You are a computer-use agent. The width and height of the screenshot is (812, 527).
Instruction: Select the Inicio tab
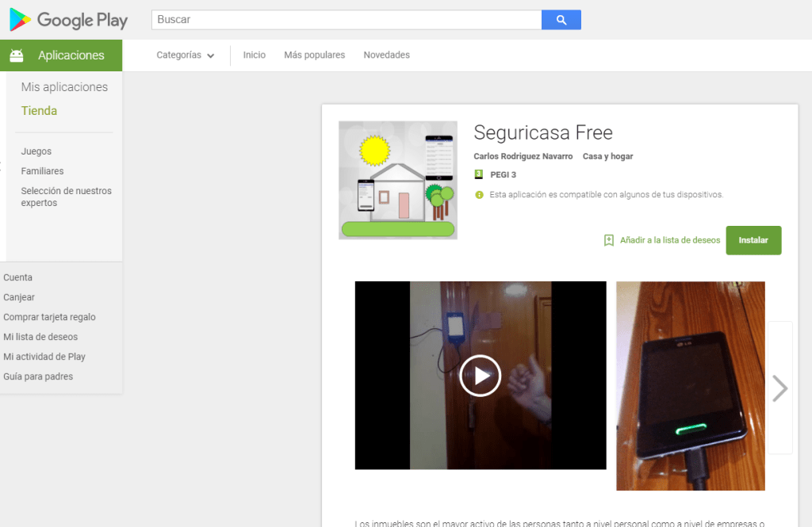254,55
